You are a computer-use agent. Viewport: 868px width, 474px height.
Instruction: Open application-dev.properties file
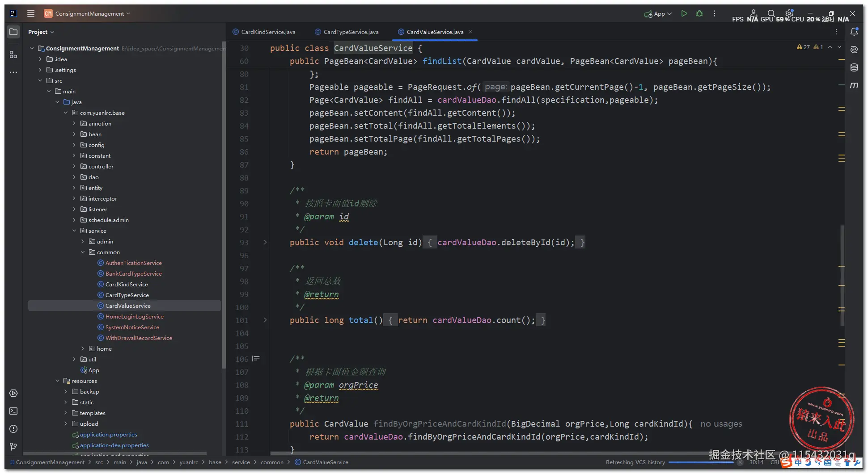tap(110, 445)
